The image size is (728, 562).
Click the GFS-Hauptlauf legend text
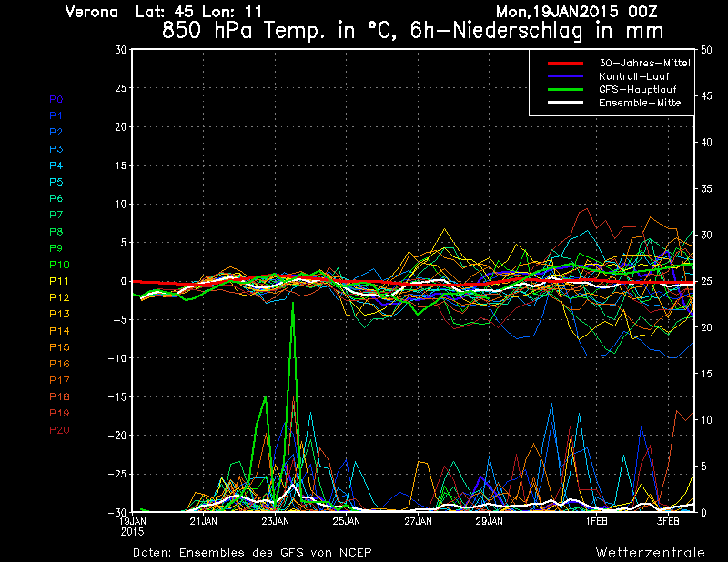pyautogui.click(x=638, y=89)
